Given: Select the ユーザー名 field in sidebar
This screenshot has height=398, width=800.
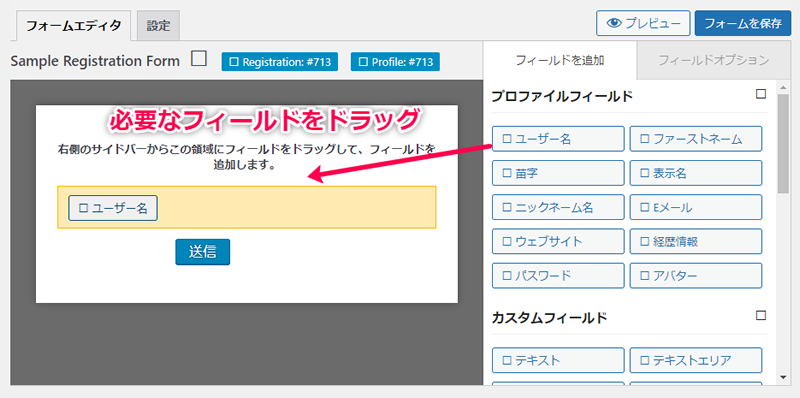Looking at the screenshot, I should tap(558, 139).
